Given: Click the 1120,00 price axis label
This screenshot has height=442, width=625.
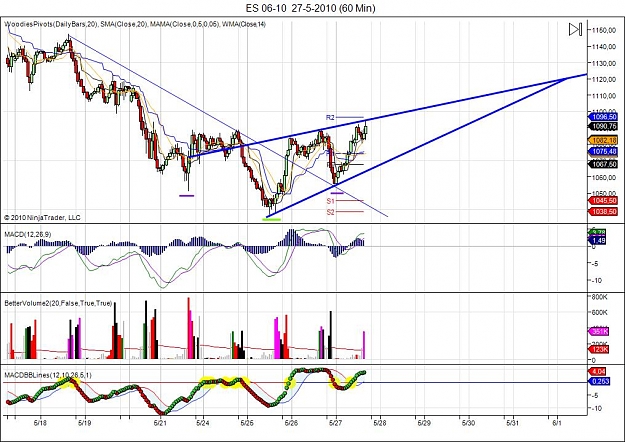Looking at the screenshot, I should click(604, 79).
